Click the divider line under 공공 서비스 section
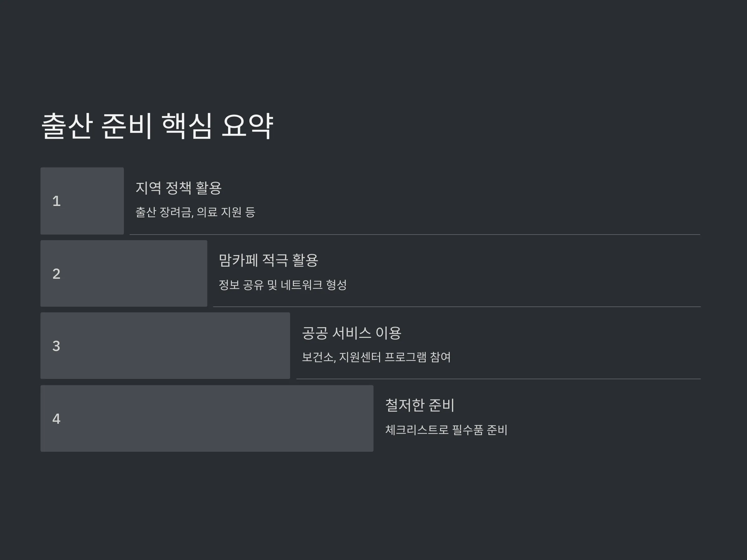The width and height of the screenshot is (747, 560). click(498, 379)
